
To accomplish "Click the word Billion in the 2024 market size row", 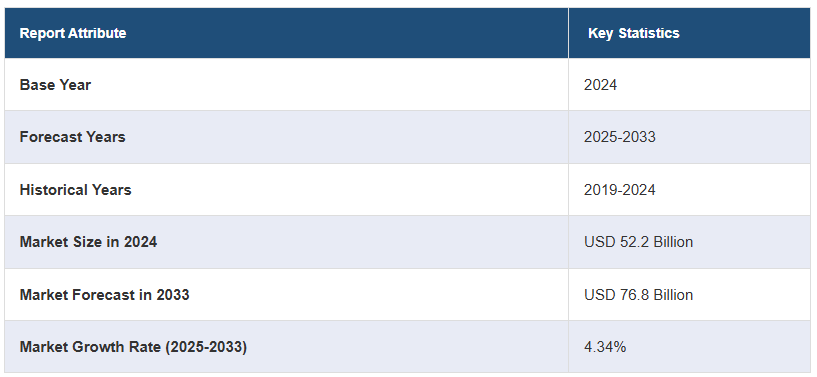I will pos(673,242).
